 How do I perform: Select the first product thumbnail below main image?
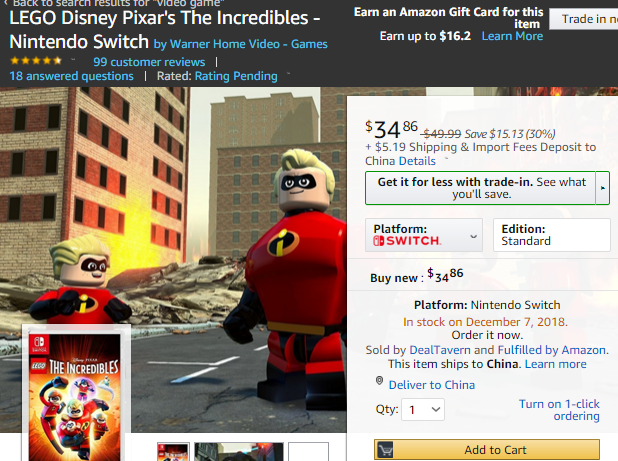(x=173, y=452)
